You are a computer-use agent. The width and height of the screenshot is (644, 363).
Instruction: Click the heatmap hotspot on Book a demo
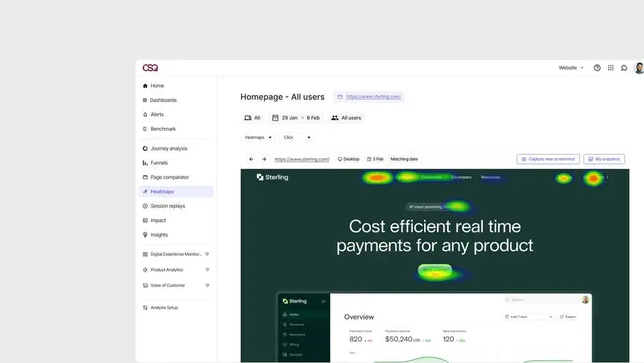click(434, 270)
